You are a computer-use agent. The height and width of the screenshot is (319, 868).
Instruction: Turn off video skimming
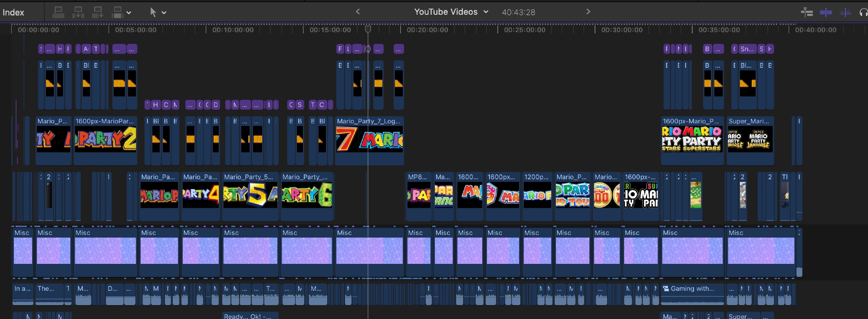click(825, 13)
